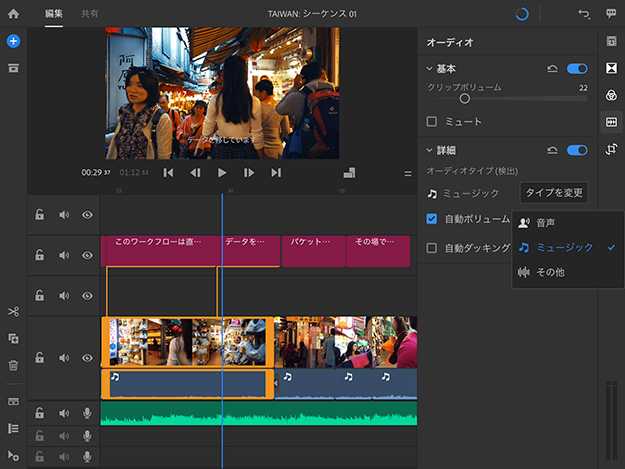Choose 音声 from the audio type dropdown
Viewport: 625px width, 469px height.
click(545, 222)
